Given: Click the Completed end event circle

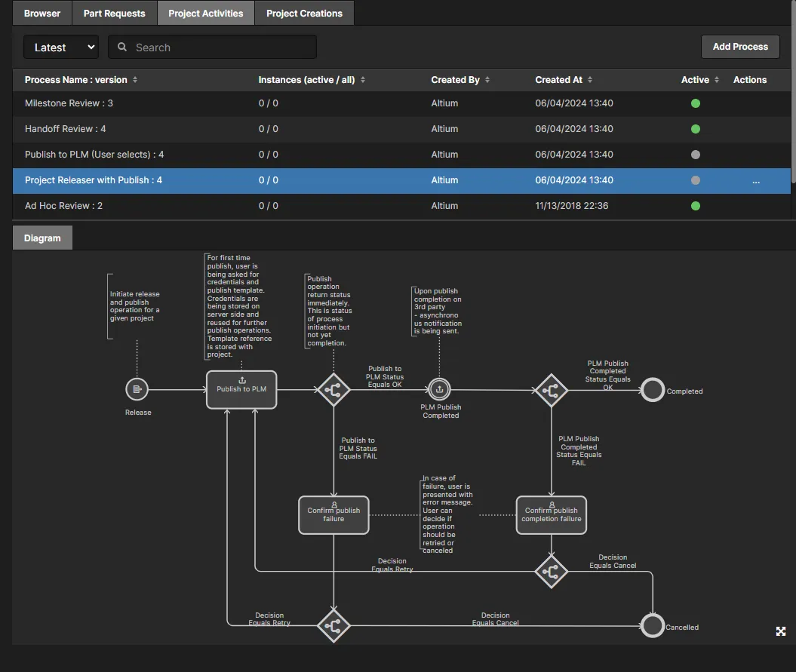Looking at the screenshot, I should pos(653,390).
